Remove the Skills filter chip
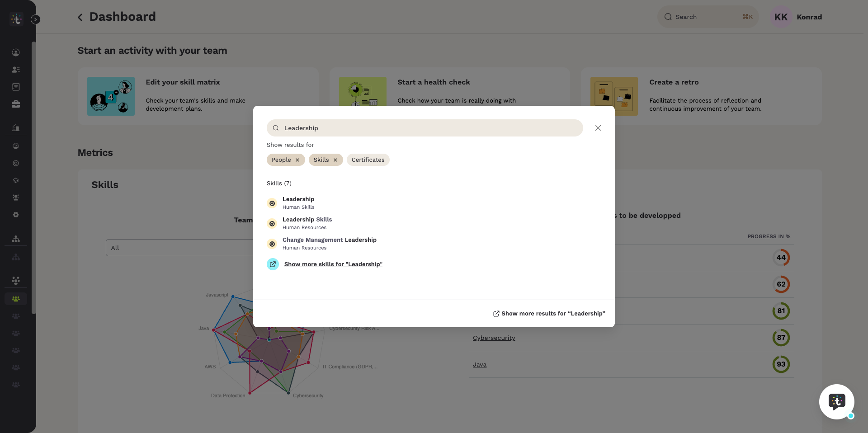The image size is (868, 433). pyautogui.click(x=335, y=160)
